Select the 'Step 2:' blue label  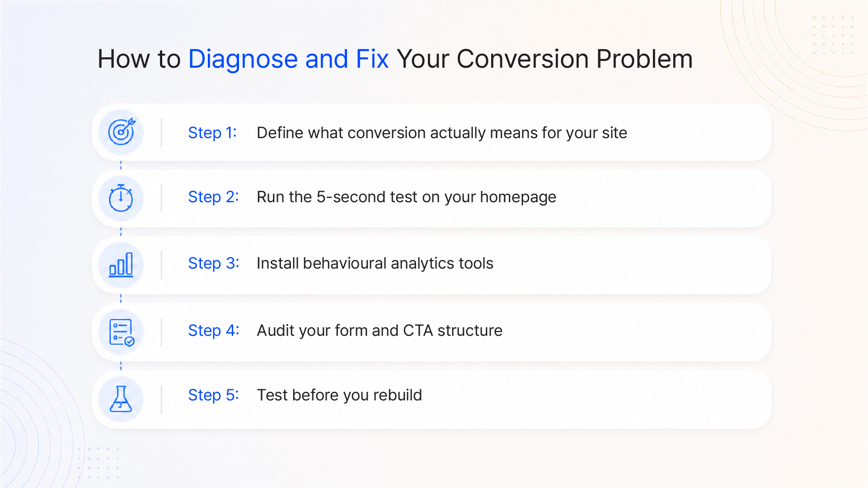click(213, 197)
